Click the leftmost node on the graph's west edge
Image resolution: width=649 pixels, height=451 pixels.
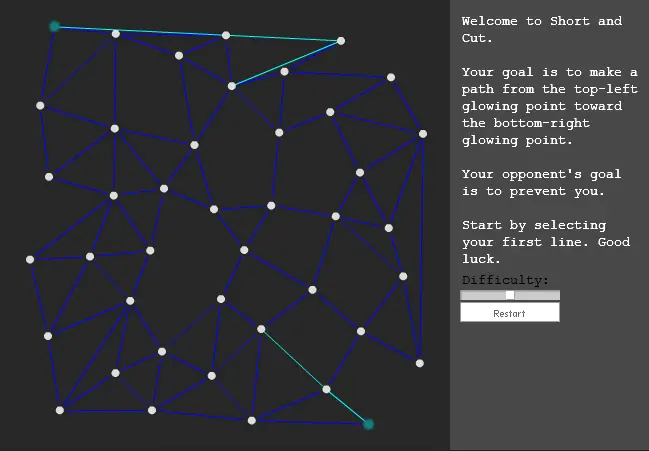[x=30, y=259]
